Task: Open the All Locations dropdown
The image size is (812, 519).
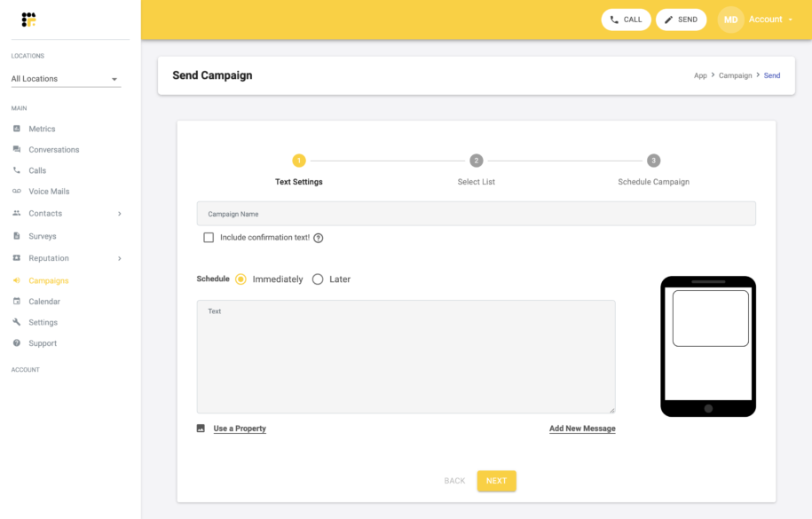Action: tap(65, 79)
